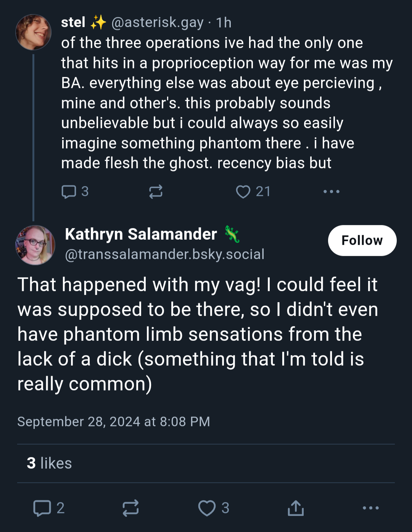This screenshot has width=412, height=532.
Task: Open stel's profile picture
Action: (x=33, y=32)
